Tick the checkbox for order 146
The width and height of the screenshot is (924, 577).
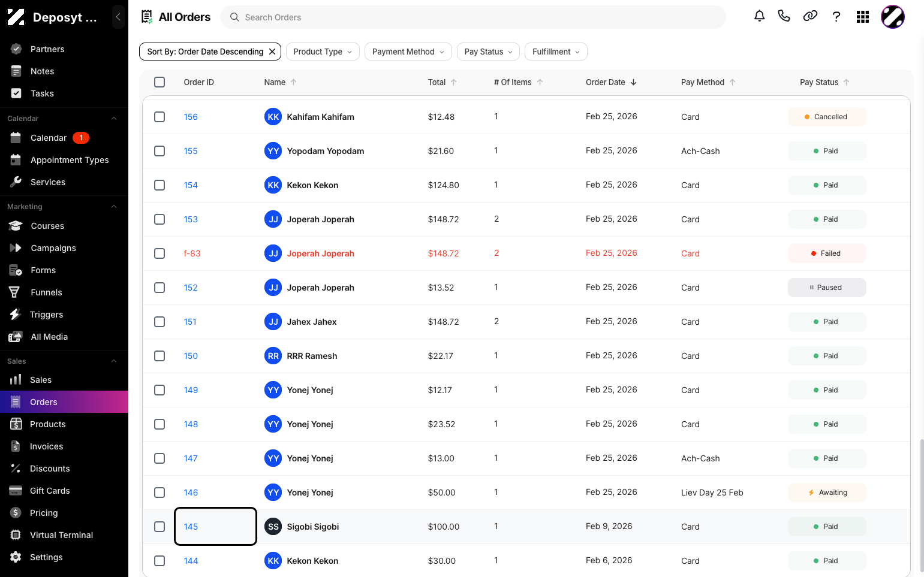(159, 493)
